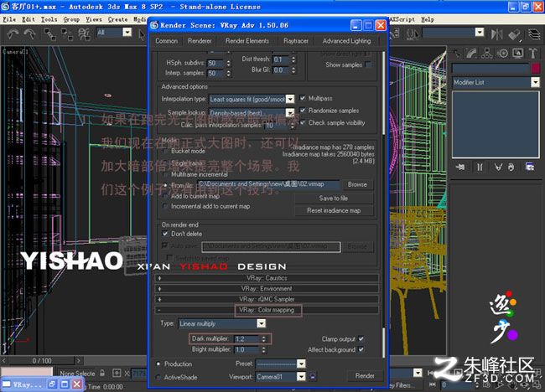
Task: Switch to the Advanced Lighting tab
Action: point(346,41)
